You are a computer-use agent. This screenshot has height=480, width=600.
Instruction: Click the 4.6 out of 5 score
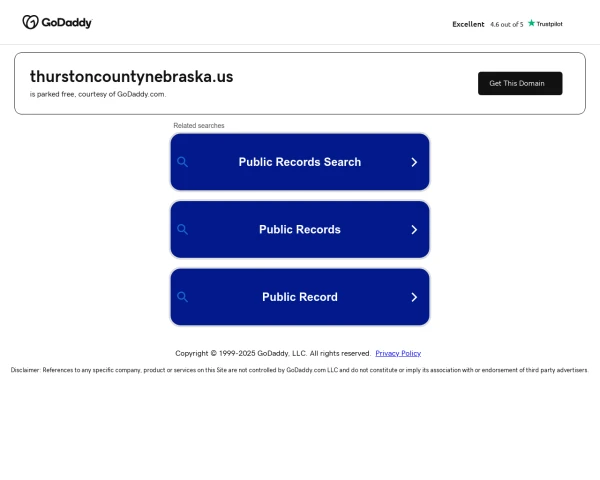pyautogui.click(x=507, y=24)
